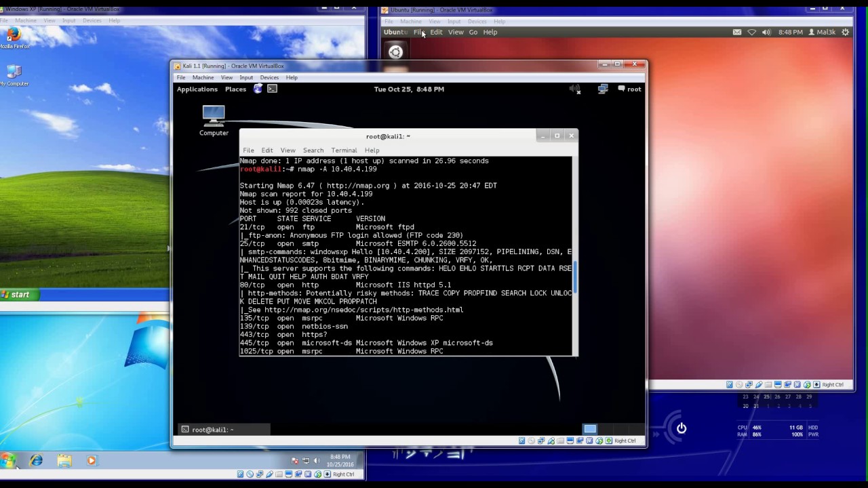Open the network connections icon in Kali panel
Screen dimensions: 868x488
coord(602,89)
